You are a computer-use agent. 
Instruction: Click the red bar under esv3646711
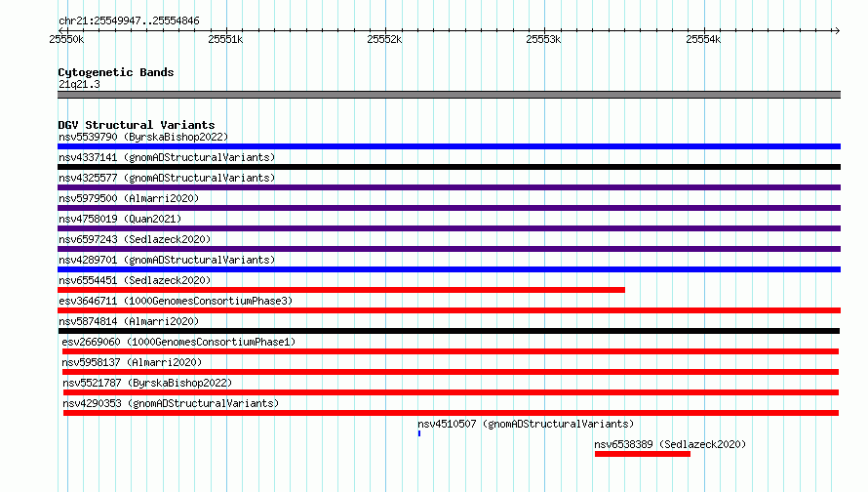click(x=449, y=310)
